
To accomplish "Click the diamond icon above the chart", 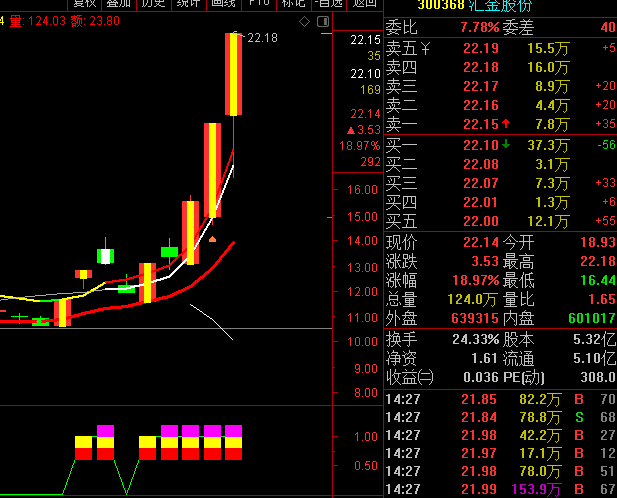I will point(304,22).
